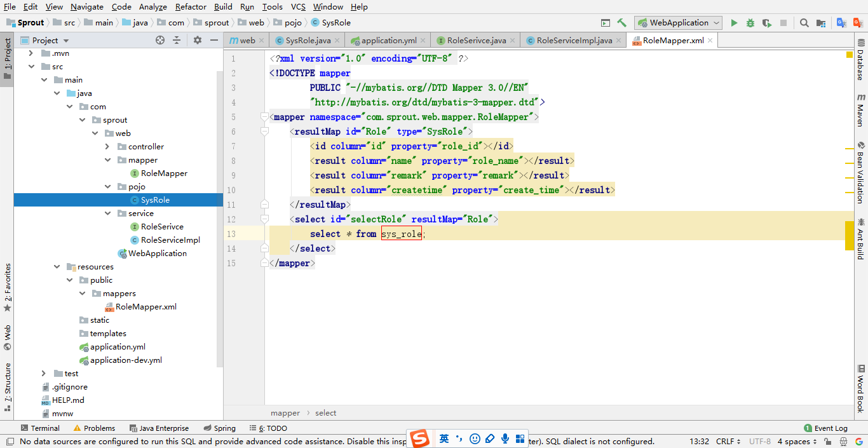868x448 pixels.
Task: Switch to the application.yml tab
Action: [388, 40]
